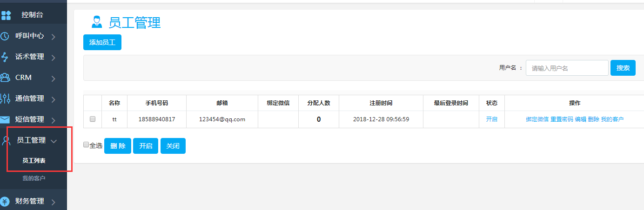Click the 短信管理 envelope icon
Image resolution: width=644 pixels, height=210 pixels.
pos(5,120)
